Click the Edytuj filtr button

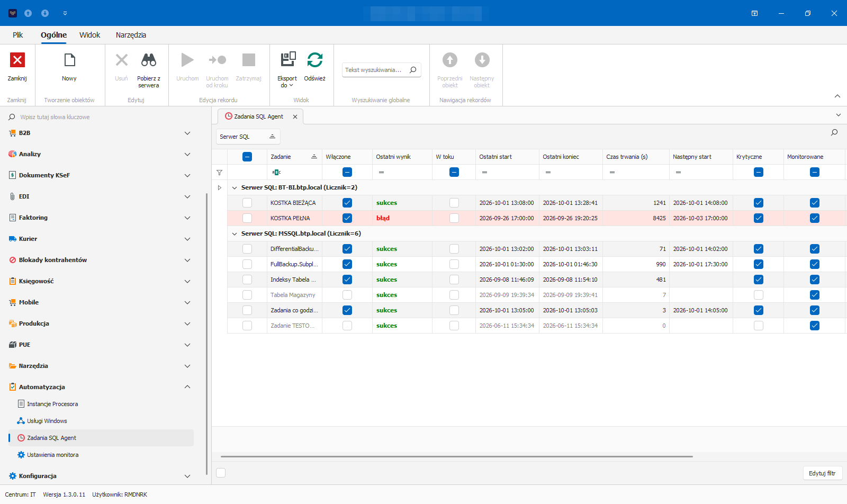pos(822,473)
